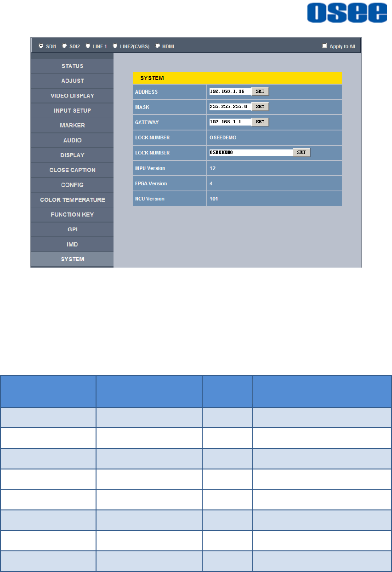Click the NCU version value 101
392x572 pixels.
[x=214, y=199]
